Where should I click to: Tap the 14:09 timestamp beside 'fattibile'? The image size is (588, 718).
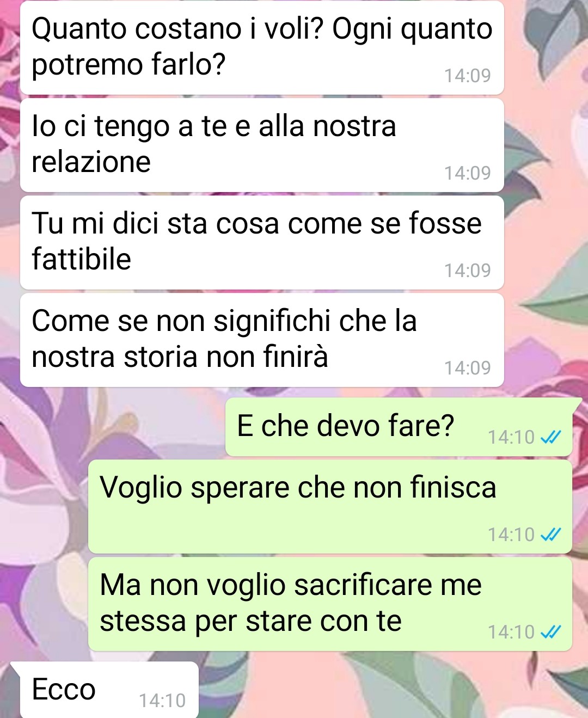(x=468, y=271)
